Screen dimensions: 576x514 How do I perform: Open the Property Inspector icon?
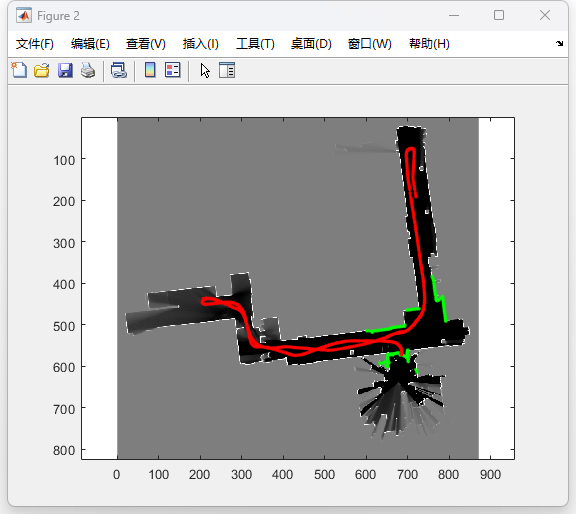tap(227, 70)
